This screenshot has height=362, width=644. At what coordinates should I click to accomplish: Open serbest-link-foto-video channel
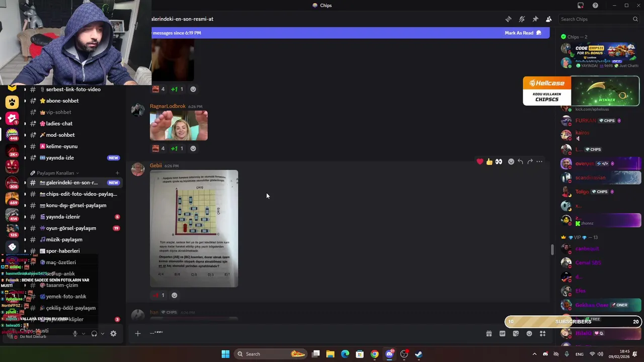click(x=73, y=89)
